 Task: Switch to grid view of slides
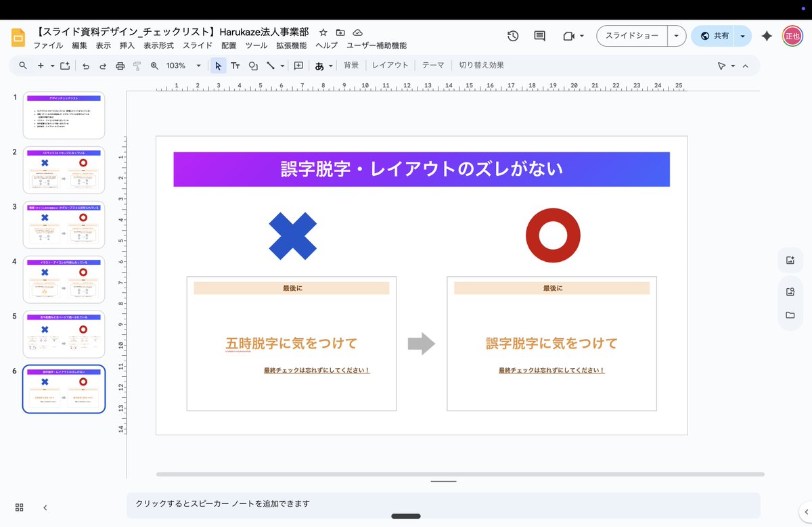pos(18,507)
